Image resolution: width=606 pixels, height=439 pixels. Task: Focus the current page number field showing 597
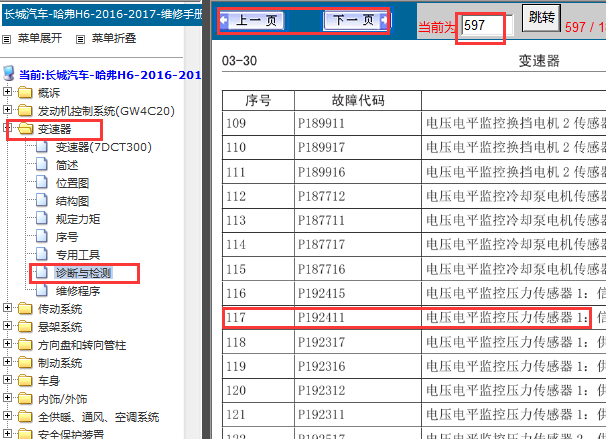[487, 26]
